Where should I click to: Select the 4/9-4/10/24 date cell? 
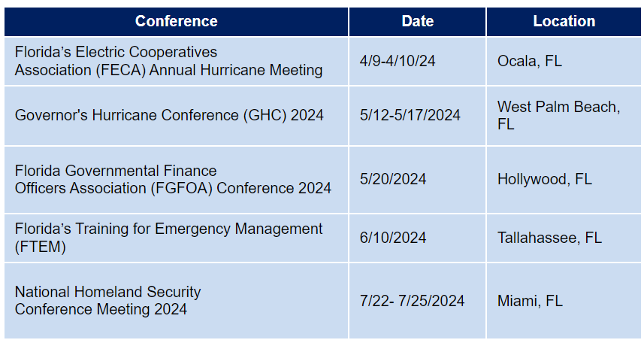[398, 61]
